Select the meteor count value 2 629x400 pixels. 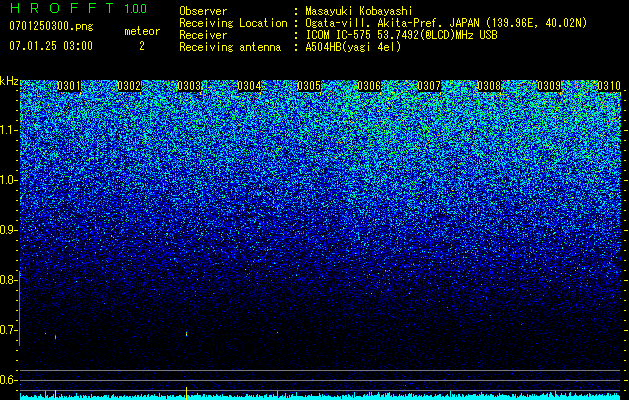point(142,46)
